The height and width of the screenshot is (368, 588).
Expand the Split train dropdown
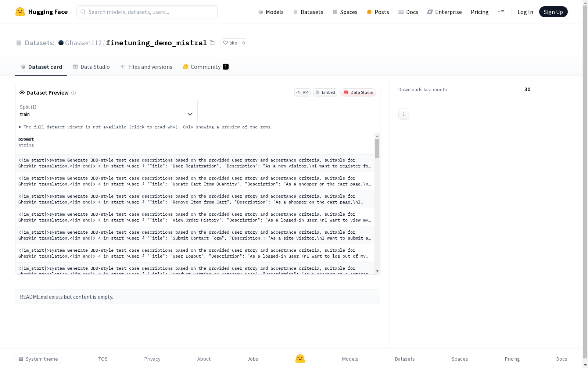tap(107, 110)
